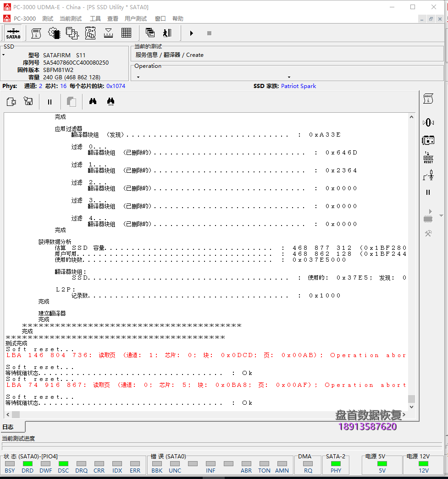Click the first binoculars search icon in log toolbar
This screenshot has width=448, height=479.
(x=93, y=102)
